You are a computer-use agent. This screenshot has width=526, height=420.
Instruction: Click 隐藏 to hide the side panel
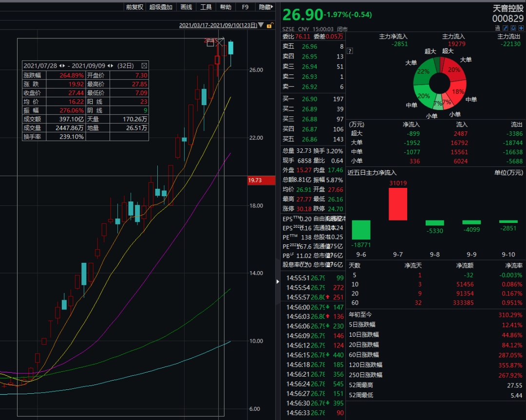(x=266, y=7)
